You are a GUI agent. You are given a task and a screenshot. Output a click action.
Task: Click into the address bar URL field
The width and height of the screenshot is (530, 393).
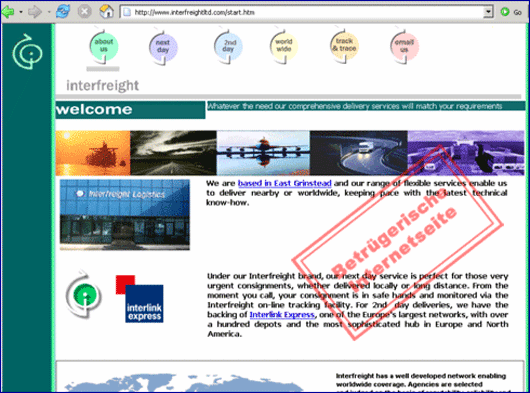(x=303, y=12)
